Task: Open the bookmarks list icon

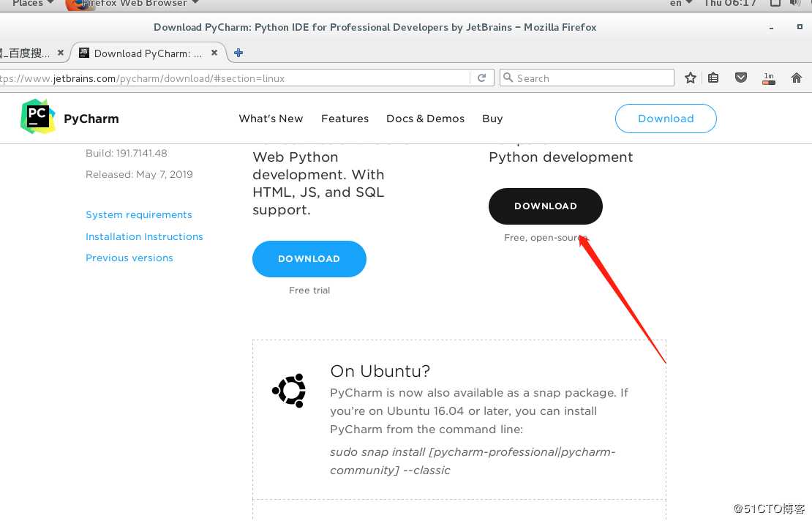Action: click(713, 78)
